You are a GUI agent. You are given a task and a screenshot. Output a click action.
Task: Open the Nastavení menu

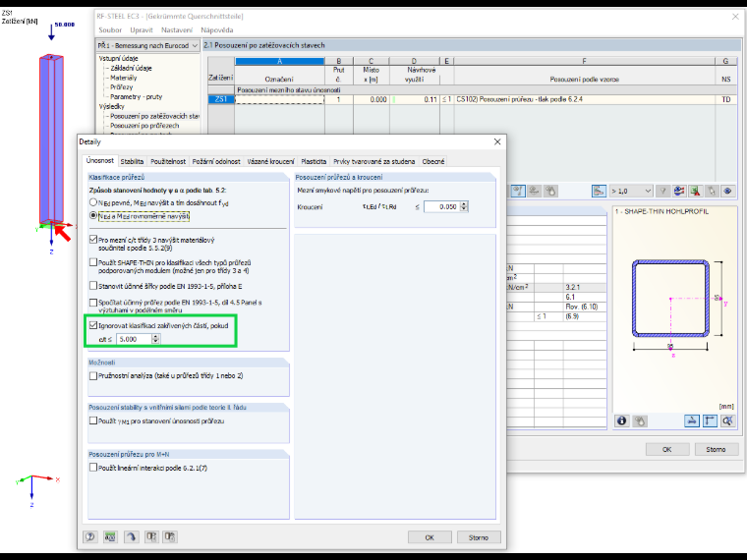(177, 30)
